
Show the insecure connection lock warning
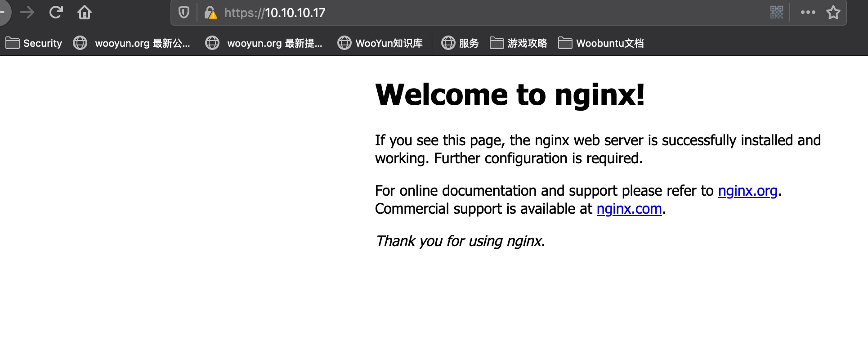tap(210, 13)
